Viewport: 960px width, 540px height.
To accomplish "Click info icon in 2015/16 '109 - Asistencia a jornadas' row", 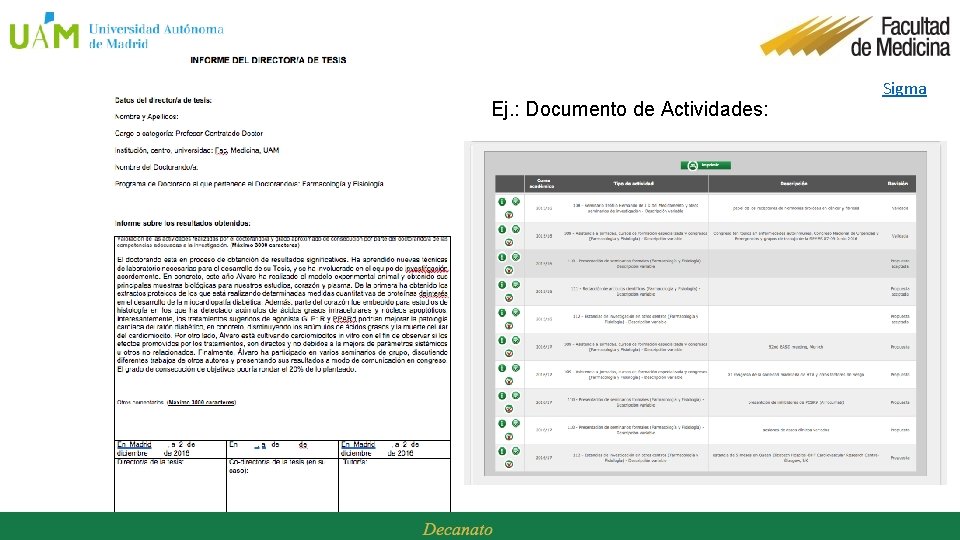I will coord(502,229).
